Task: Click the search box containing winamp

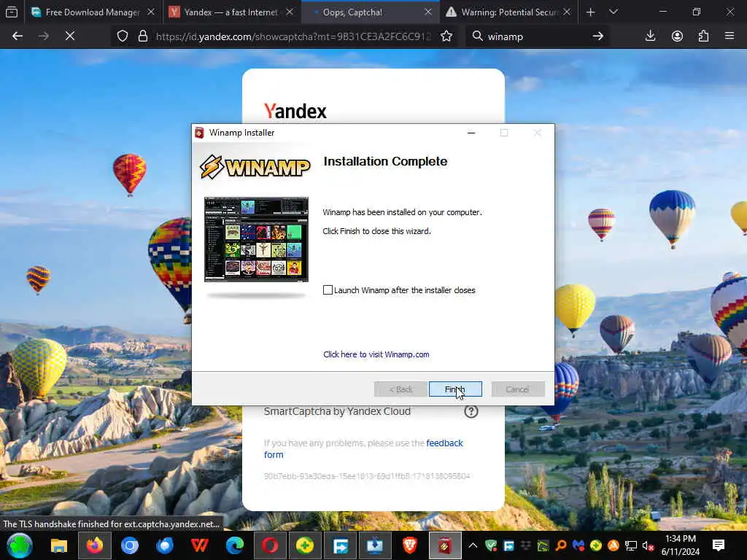Action: (x=536, y=36)
